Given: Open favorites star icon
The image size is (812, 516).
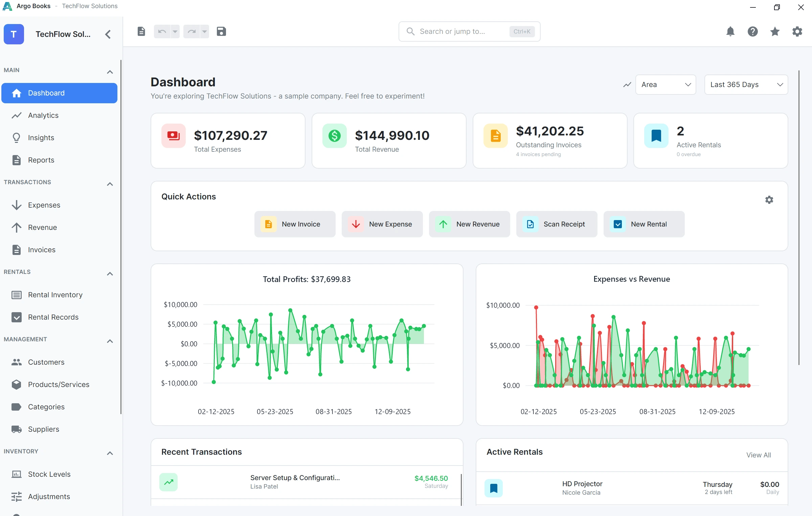Looking at the screenshot, I should pyautogui.click(x=775, y=31).
